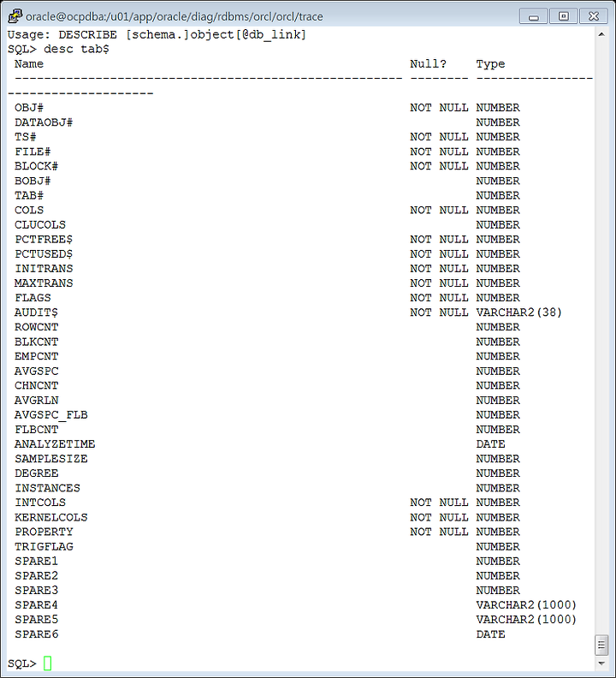The image size is (616, 678).
Task: Click the BLOCK# column name
Action: (x=36, y=166)
